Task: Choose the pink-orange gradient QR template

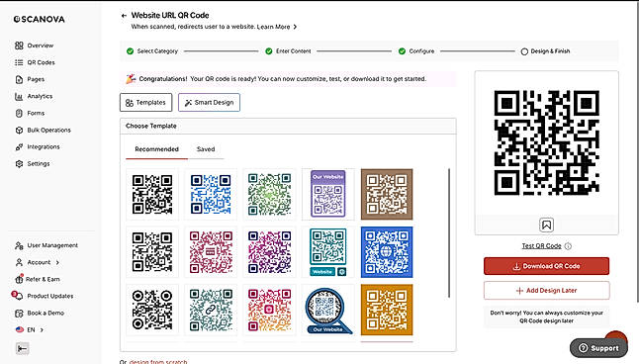Action: click(269, 310)
